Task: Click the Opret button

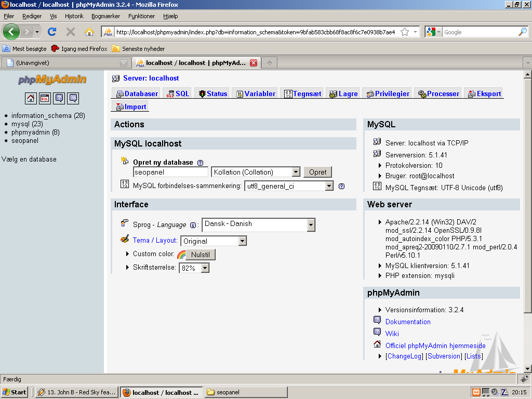Action: coord(317,172)
